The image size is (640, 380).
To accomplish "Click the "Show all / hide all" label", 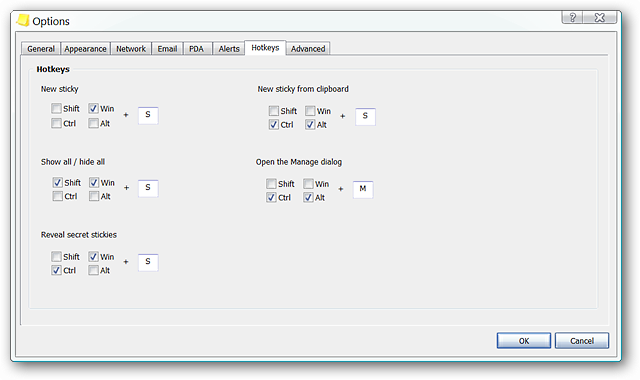I will pos(73,162).
